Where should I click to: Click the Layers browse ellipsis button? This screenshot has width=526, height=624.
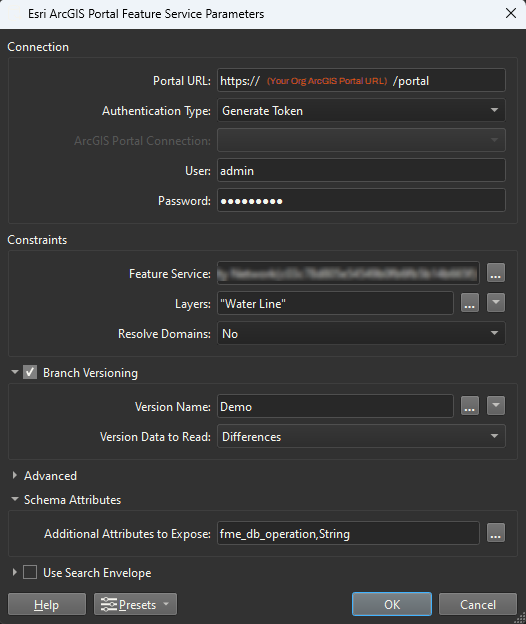[470, 303]
